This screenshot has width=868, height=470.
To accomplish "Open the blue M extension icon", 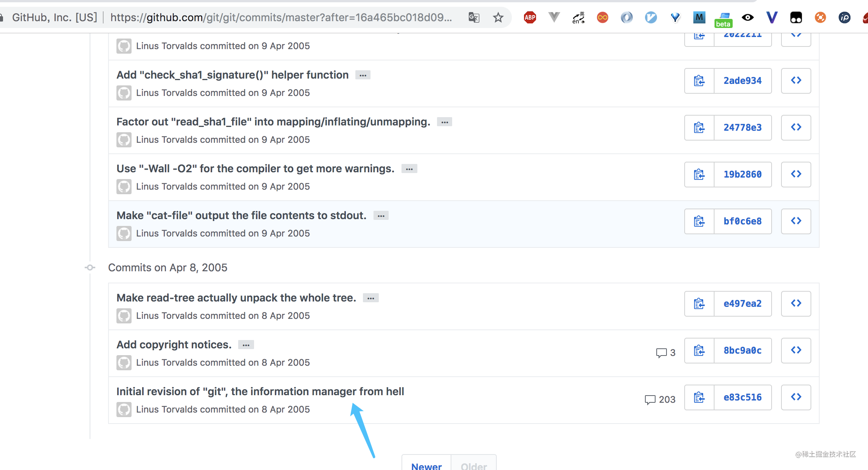I will (x=699, y=17).
